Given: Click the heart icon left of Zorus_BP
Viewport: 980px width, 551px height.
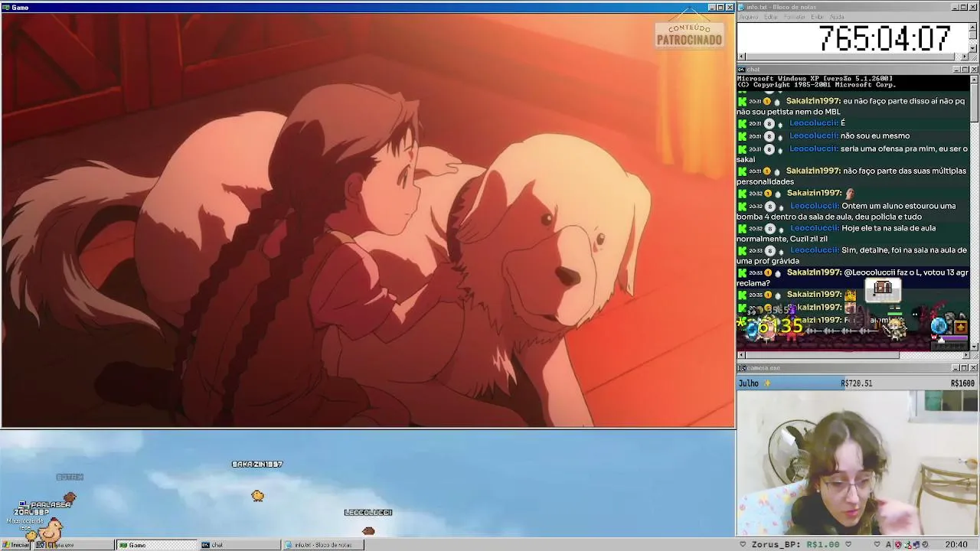Looking at the screenshot, I should 743,545.
